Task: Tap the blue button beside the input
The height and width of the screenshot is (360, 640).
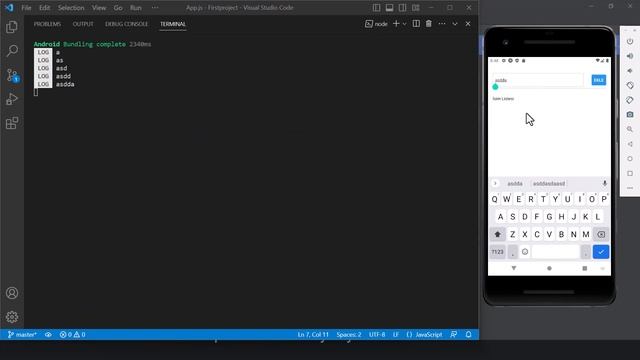Action: point(598,80)
